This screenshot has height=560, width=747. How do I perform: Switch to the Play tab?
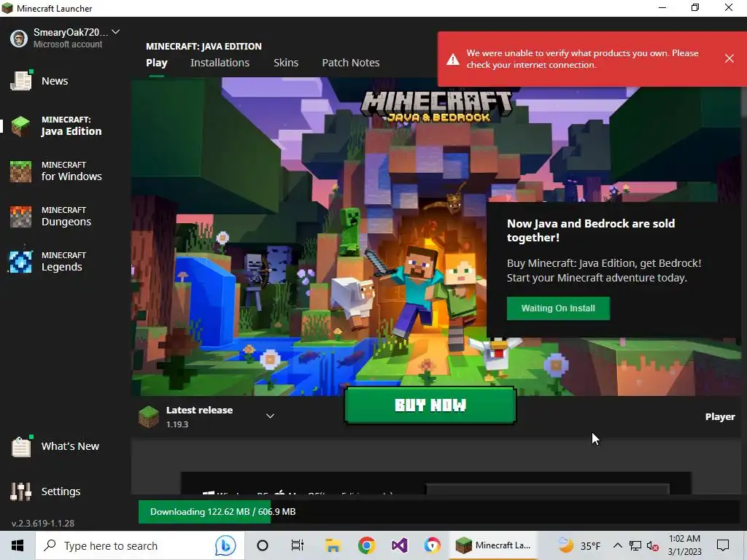pos(157,63)
